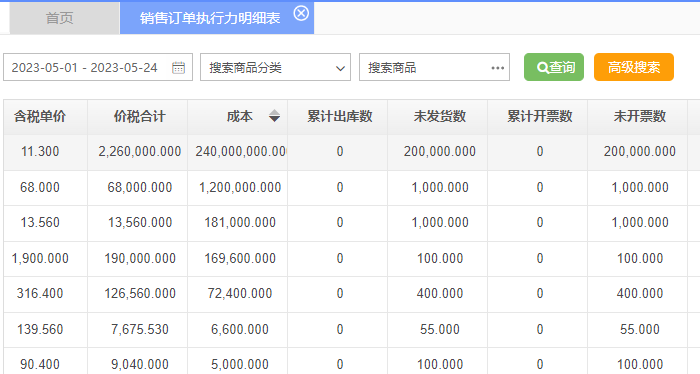The height and width of the screenshot is (374, 700).
Task: Click the 含税单价 column header
Action: click(46, 116)
